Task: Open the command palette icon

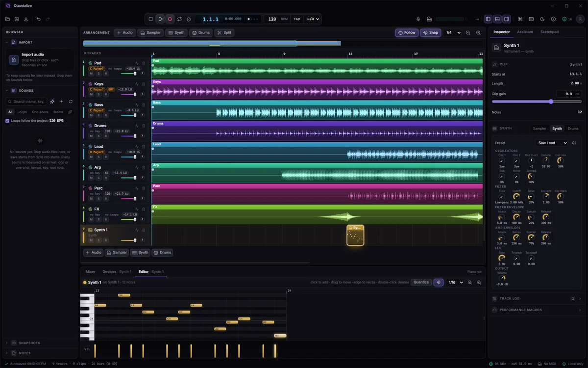Action: tap(520, 19)
